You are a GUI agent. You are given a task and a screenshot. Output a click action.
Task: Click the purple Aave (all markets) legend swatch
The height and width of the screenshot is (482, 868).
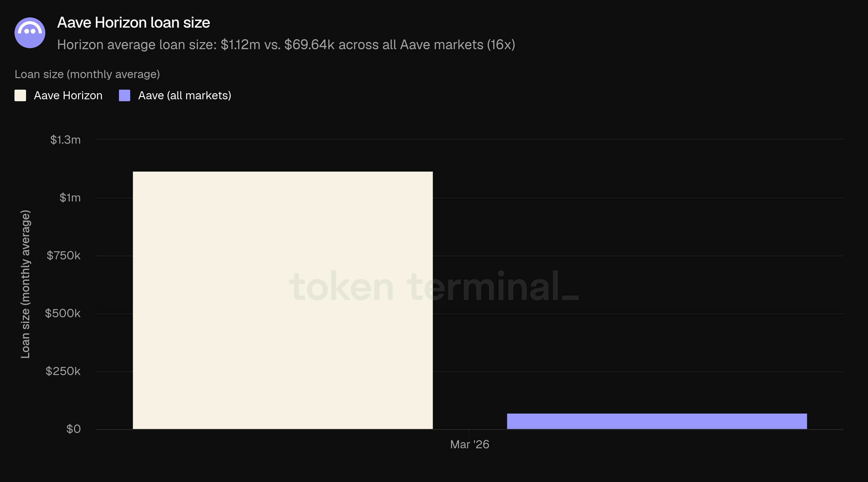point(124,95)
